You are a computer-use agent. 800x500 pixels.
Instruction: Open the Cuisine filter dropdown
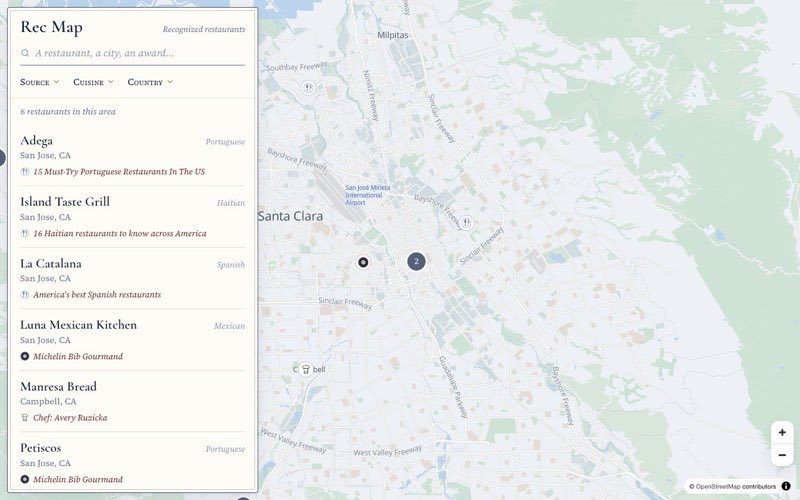[x=93, y=82]
